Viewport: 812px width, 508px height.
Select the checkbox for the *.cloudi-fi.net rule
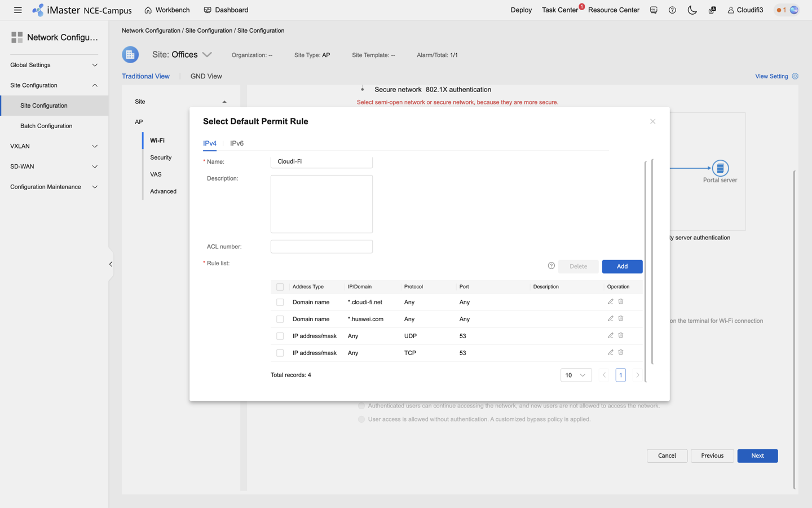coord(280,302)
